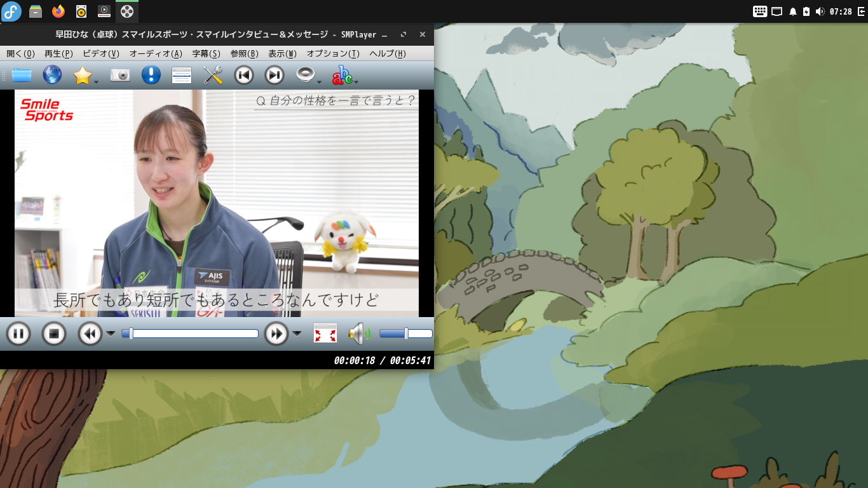The image size is (868, 488).
Task: Open the 字幕(S) menu
Action: click(x=207, y=54)
